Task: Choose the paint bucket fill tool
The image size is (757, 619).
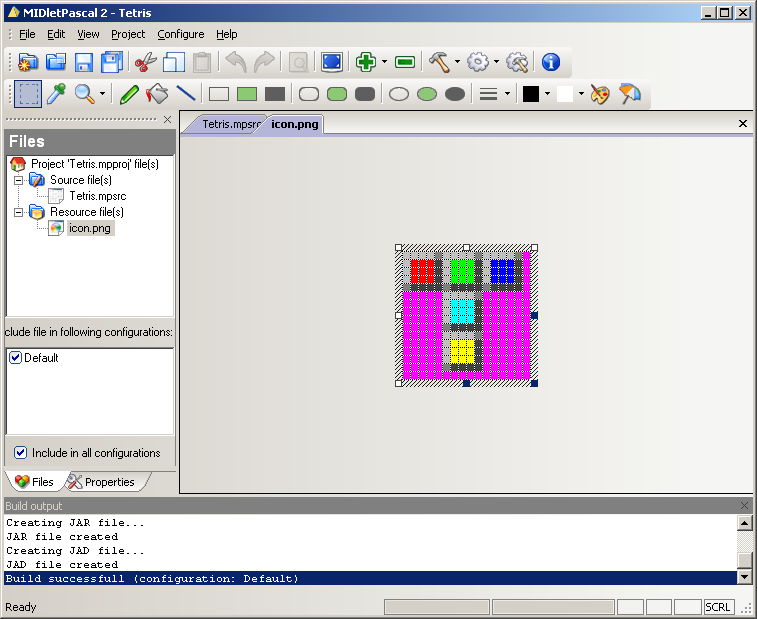Action: click(157, 94)
